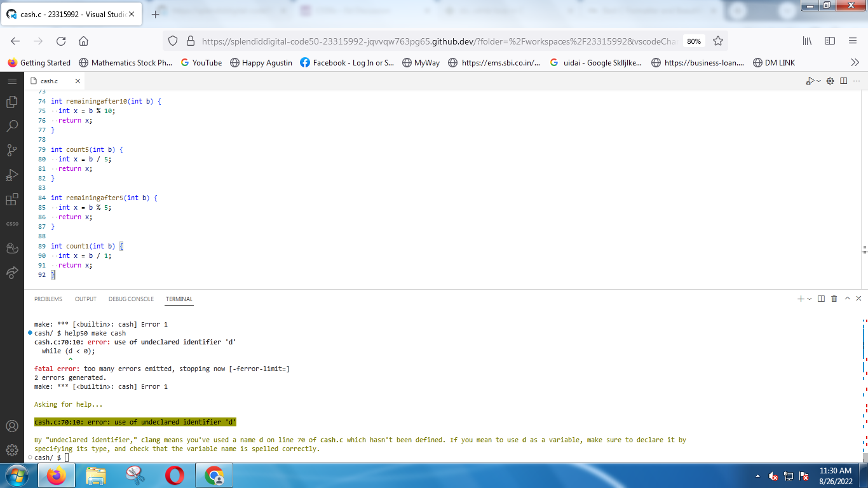Open the Source Control view
Image resolution: width=868 pixels, height=488 pixels.
click(11, 151)
